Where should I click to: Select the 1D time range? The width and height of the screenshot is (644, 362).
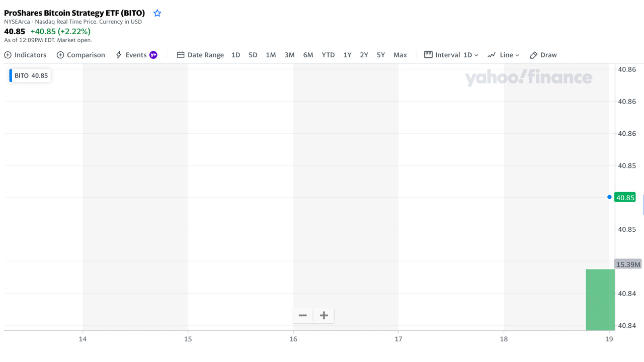coord(235,55)
